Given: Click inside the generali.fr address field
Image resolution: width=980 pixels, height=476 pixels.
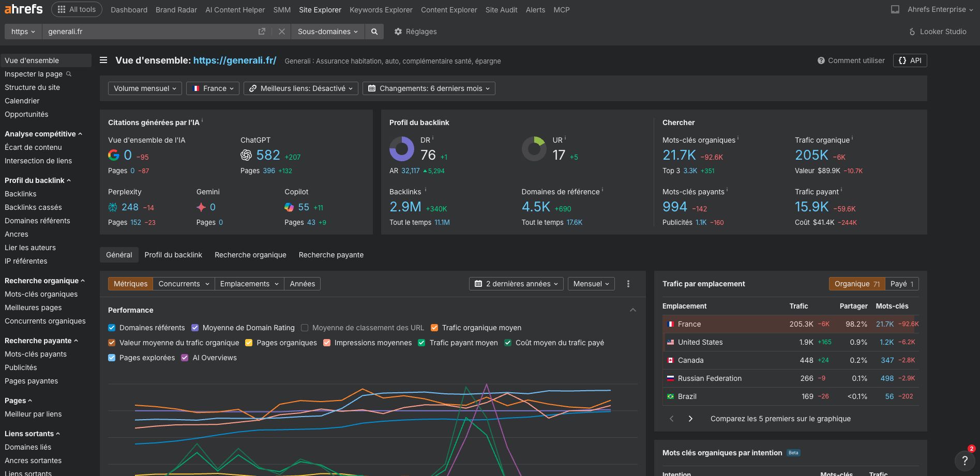Looking at the screenshot, I should coord(129,32).
